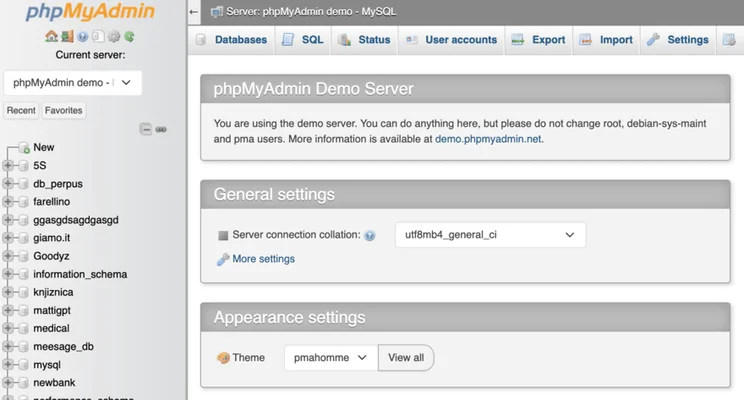This screenshot has width=744, height=400.
Task: Click the Home house icon in sidebar
Action: pyautogui.click(x=51, y=36)
